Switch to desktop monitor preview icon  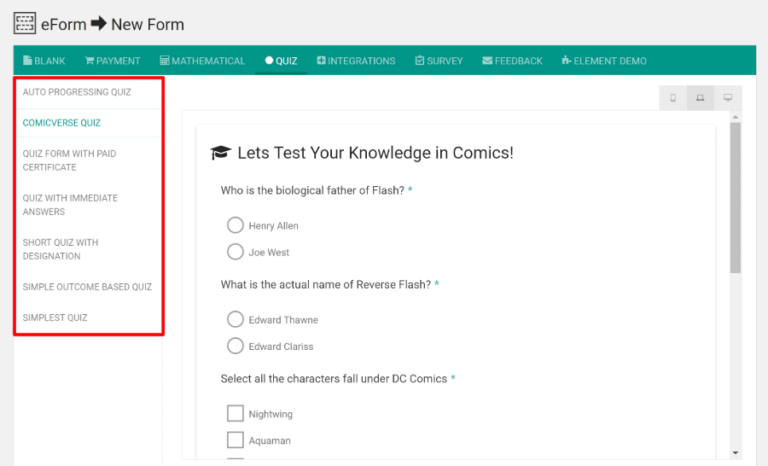(727, 98)
